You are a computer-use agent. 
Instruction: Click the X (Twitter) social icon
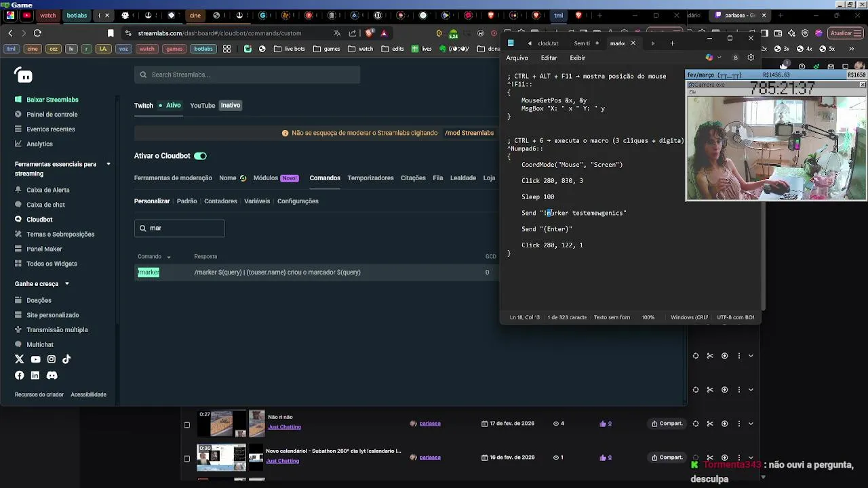pyautogui.click(x=19, y=359)
